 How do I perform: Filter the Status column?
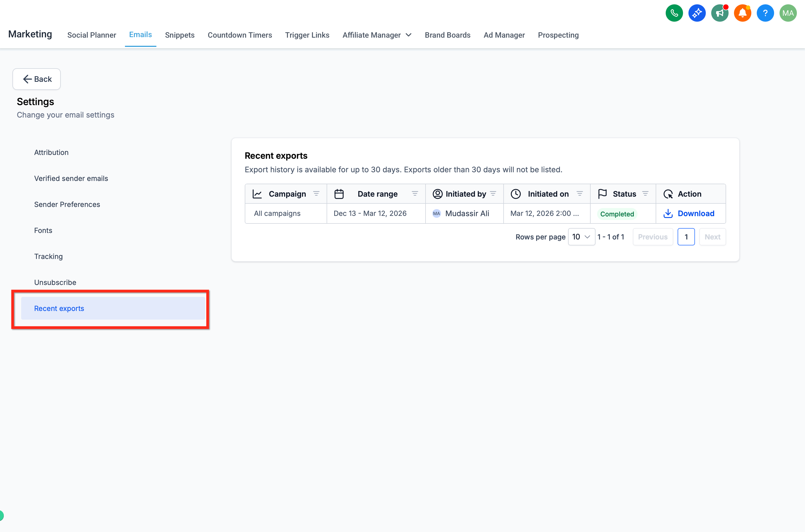coord(645,194)
